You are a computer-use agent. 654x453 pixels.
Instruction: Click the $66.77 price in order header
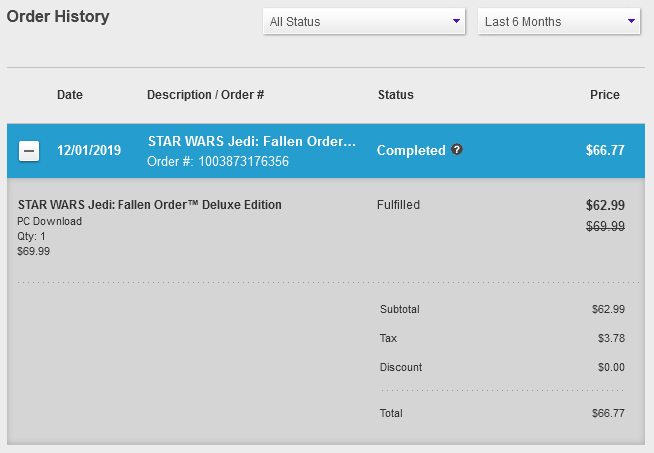[x=605, y=150]
